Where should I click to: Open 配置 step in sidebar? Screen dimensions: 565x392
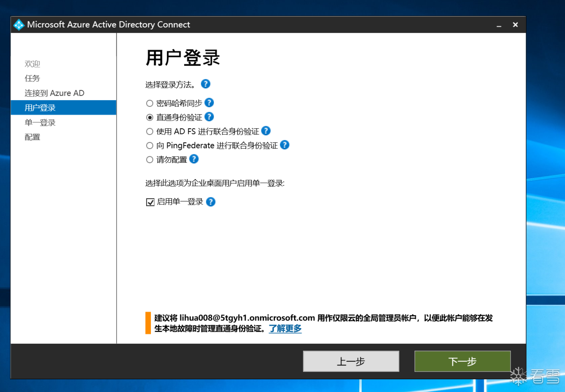[x=32, y=137]
